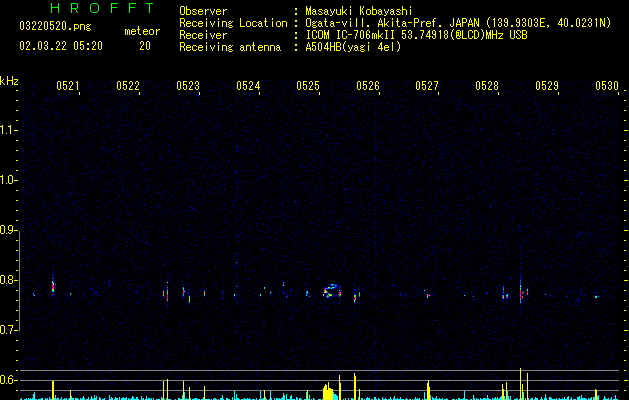
Task: Click the meteor label
Action: click(x=142, y=31)
